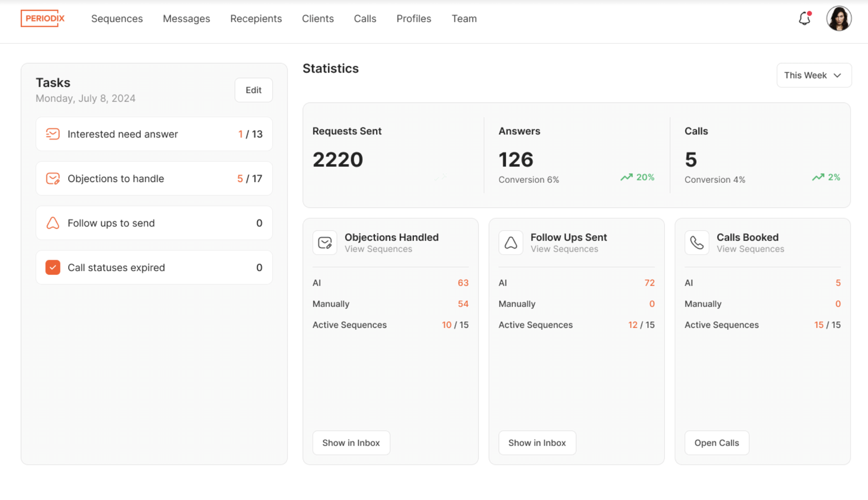The height and width of the screenshot is (500, 868).
Task: Click the Periodix logo
Action: coord(43,18)
